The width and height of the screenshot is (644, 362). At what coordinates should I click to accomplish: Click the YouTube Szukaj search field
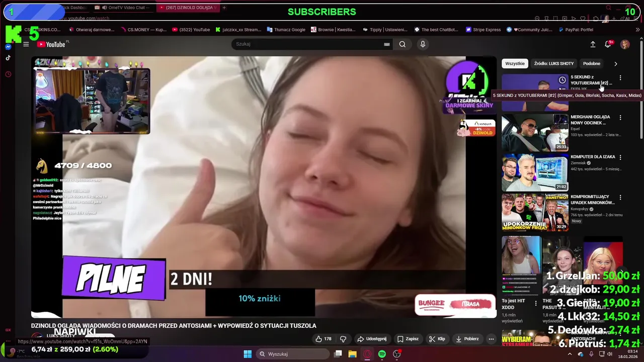(x=307, y=44)
